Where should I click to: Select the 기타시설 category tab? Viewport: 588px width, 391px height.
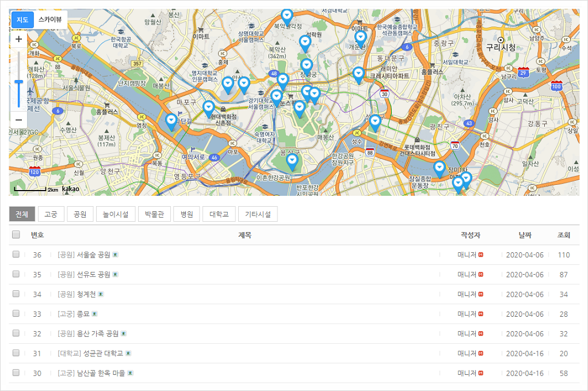[x=258, y=214]
